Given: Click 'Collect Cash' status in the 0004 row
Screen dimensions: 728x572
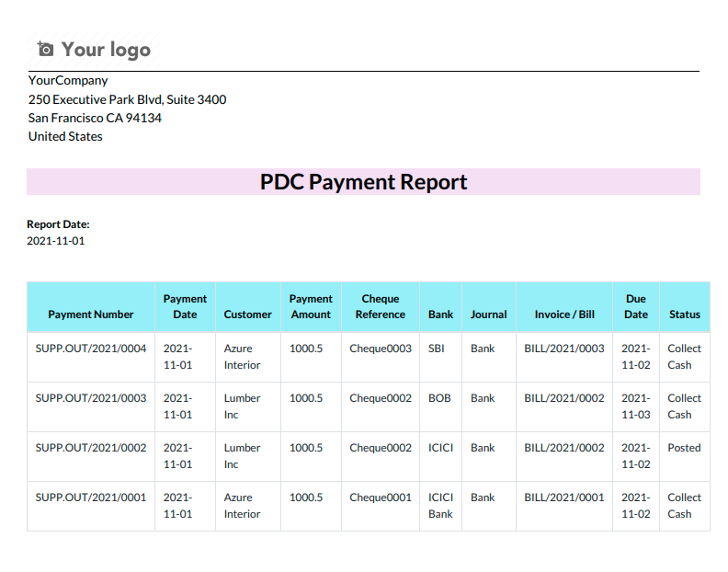Looking at the screenshot, I should coord(685,357).
